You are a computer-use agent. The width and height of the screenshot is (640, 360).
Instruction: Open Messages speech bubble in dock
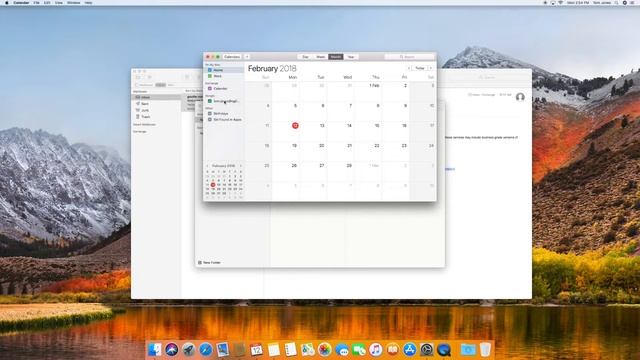(342, 349)
